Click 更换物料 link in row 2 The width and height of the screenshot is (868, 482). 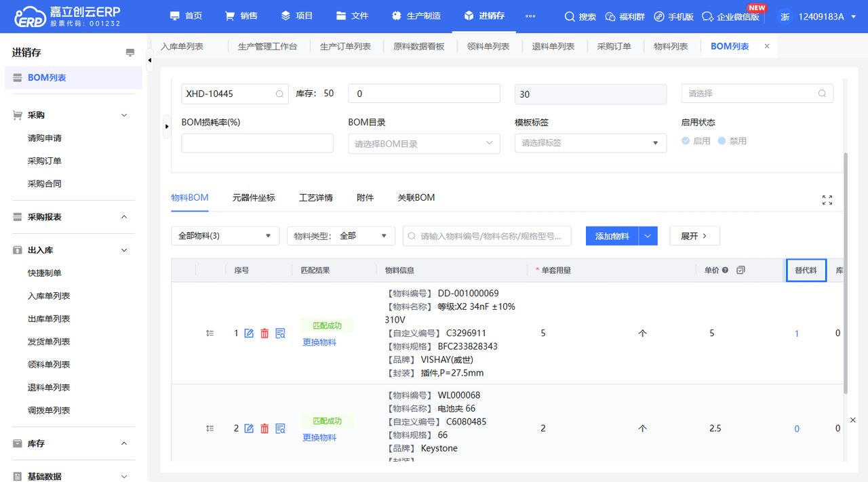(319, 438)
